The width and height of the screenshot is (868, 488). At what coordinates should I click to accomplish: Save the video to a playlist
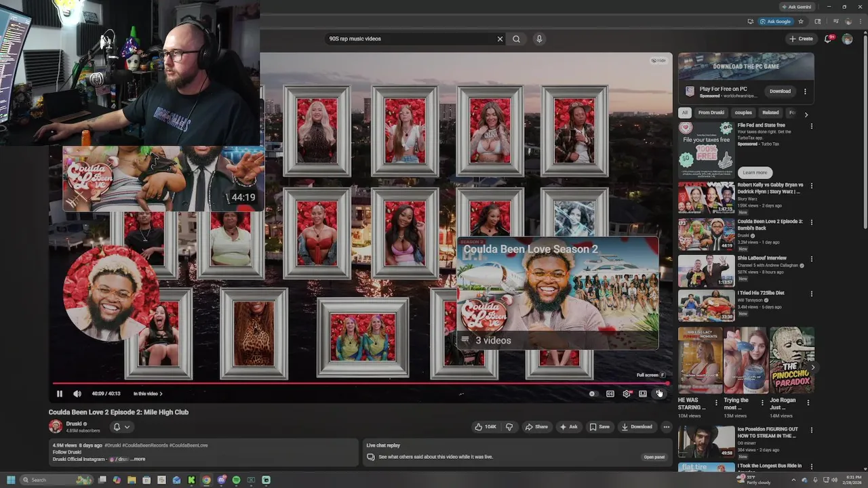pos(599,427)
